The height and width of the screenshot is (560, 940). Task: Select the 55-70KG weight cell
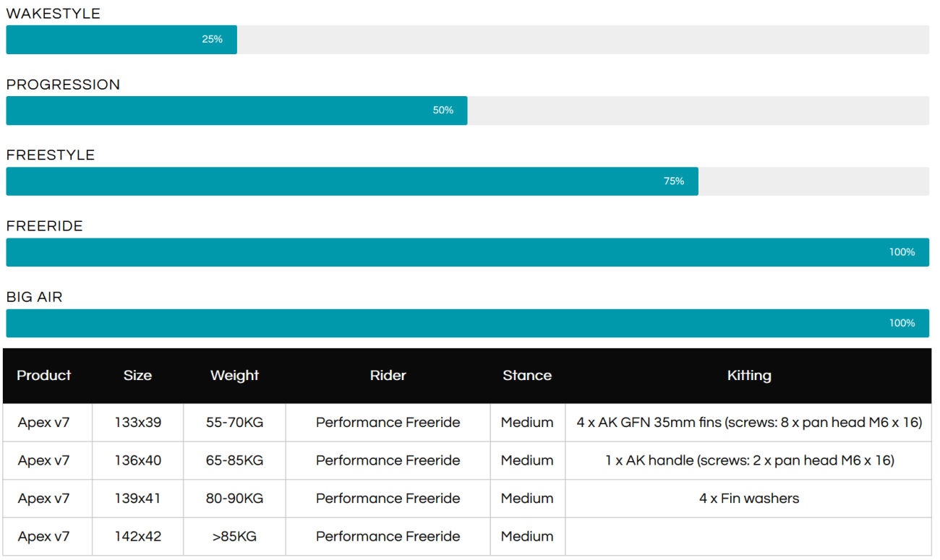(234, 423)
